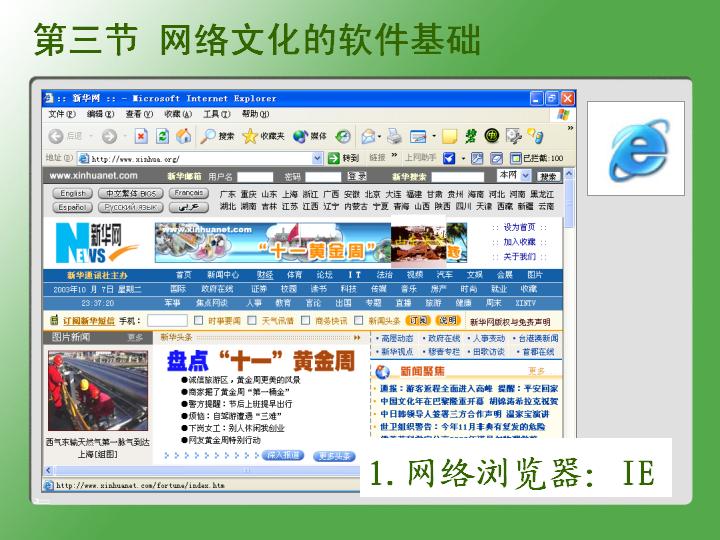Screen dimensions: 720x540
Task: Click the 更多头条 button
Action: (335, 456)
